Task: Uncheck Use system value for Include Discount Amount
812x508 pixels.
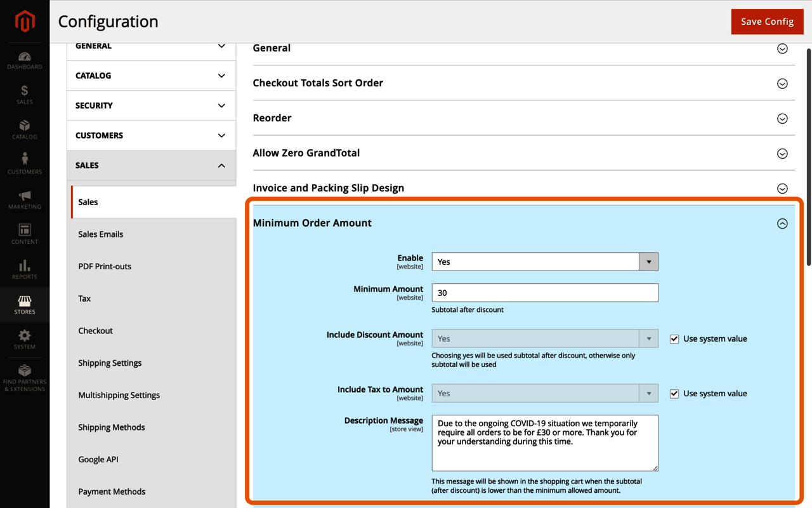Action: point(674,339)
